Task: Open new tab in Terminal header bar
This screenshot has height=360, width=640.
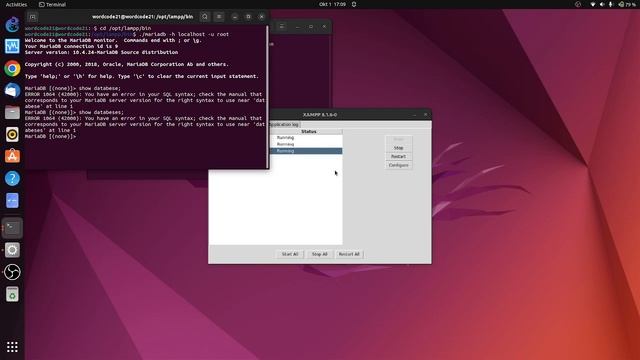Action: click(33, 17)
